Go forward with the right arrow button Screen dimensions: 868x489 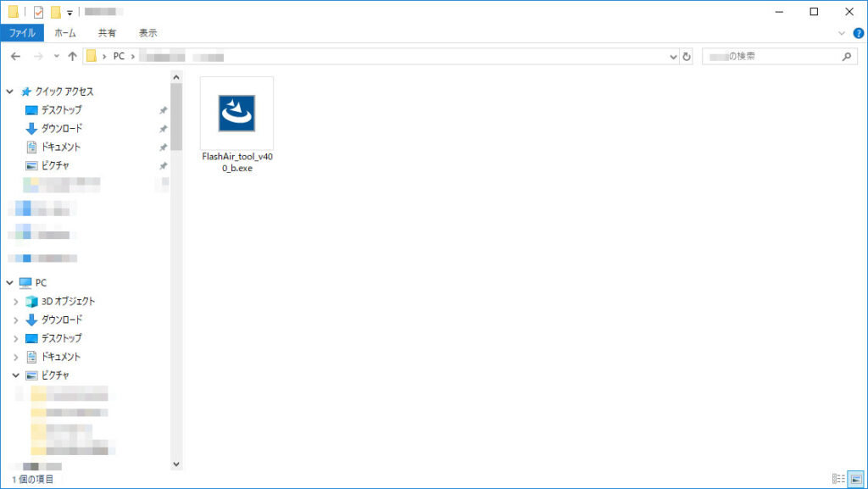tap(38, 57)
